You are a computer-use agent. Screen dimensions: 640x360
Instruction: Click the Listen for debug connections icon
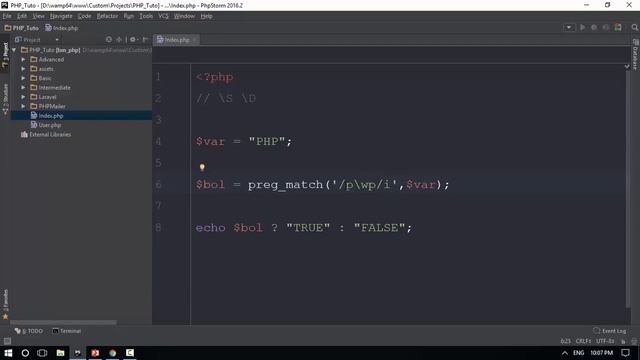(618, 27)
